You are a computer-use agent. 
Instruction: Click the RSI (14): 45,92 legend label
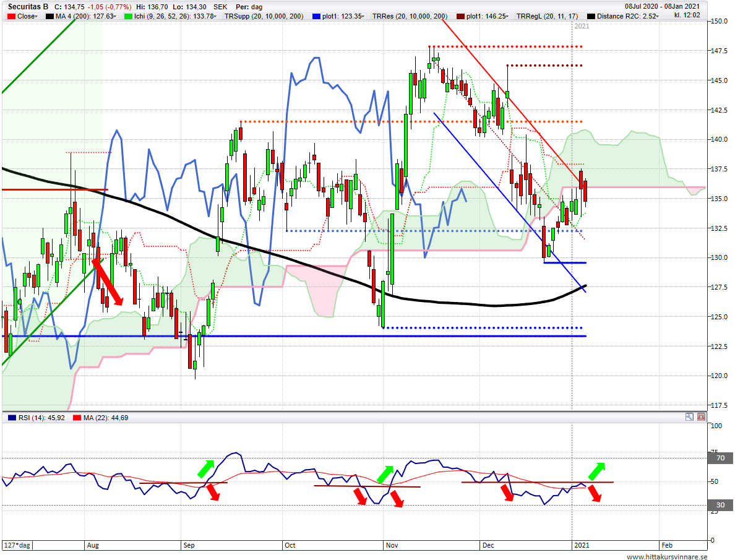pyautogui.click(x=41, y=418)
